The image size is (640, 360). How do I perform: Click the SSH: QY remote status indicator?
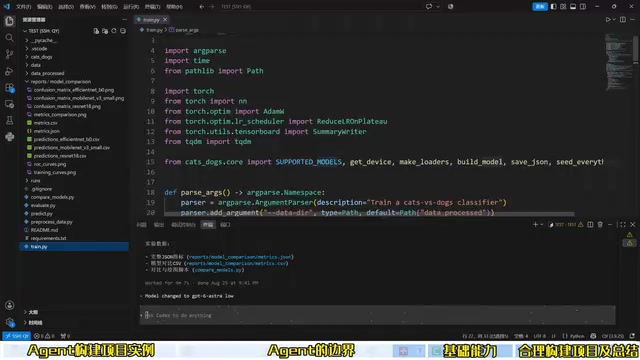[x=17, y=336]
